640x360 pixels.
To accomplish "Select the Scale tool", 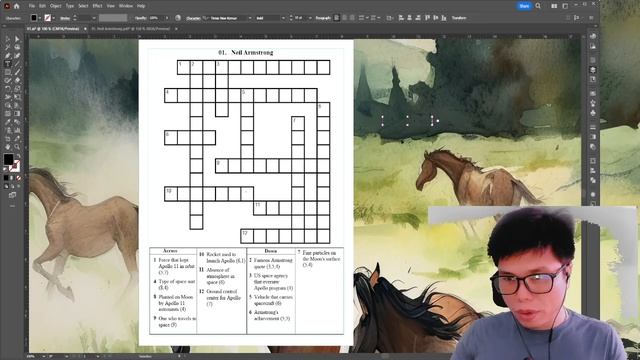I will (17, 89).
